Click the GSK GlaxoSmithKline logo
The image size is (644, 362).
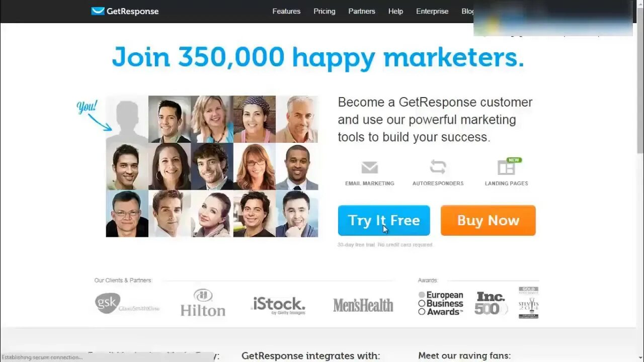[127, 304]
